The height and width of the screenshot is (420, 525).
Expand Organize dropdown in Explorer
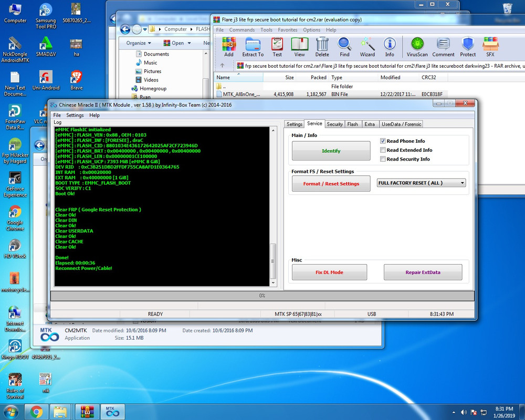pos(139,43)
